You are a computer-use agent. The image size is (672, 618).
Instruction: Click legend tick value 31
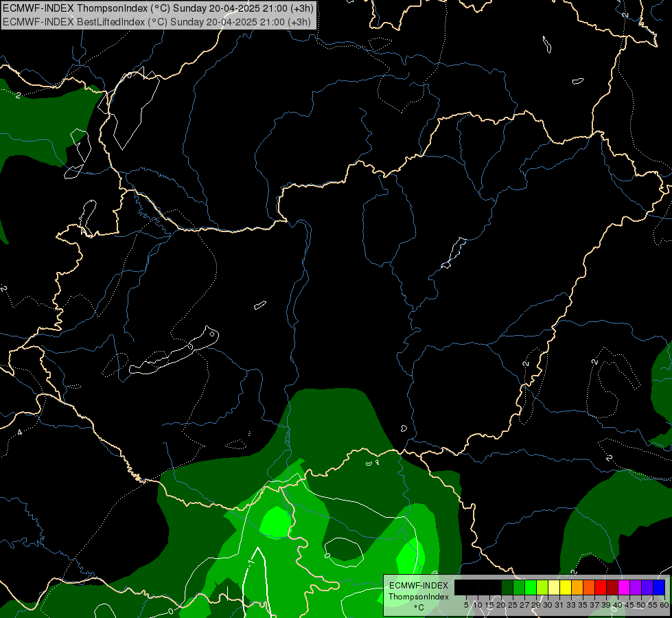tap(559, 605)
